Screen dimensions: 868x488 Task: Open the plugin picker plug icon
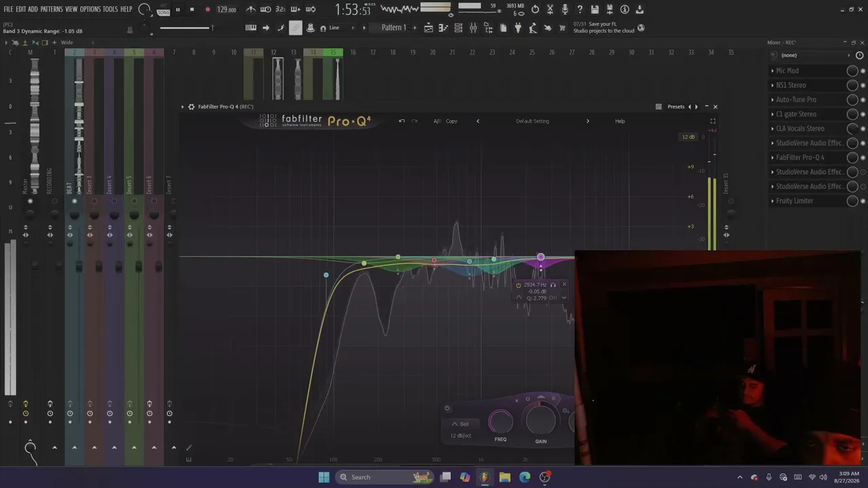pyautogui.click(x=518, y=28)
